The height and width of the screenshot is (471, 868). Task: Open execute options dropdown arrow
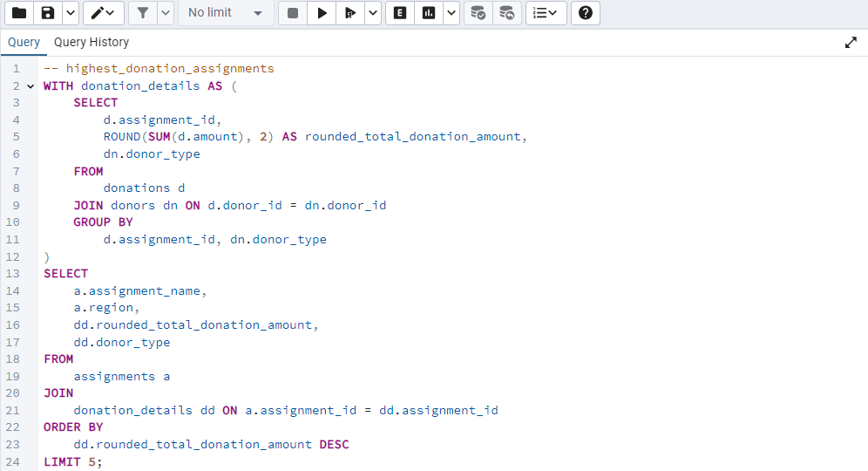[373, 13]
